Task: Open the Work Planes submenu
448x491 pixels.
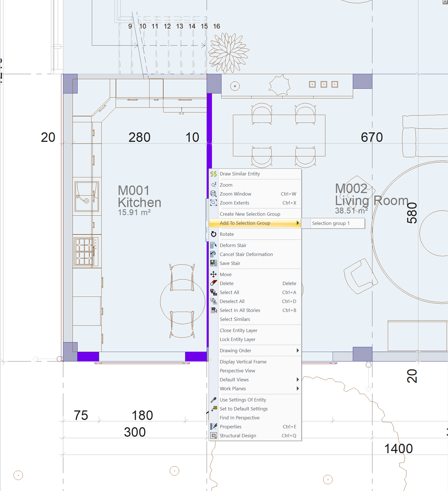Action: [255, 389]
